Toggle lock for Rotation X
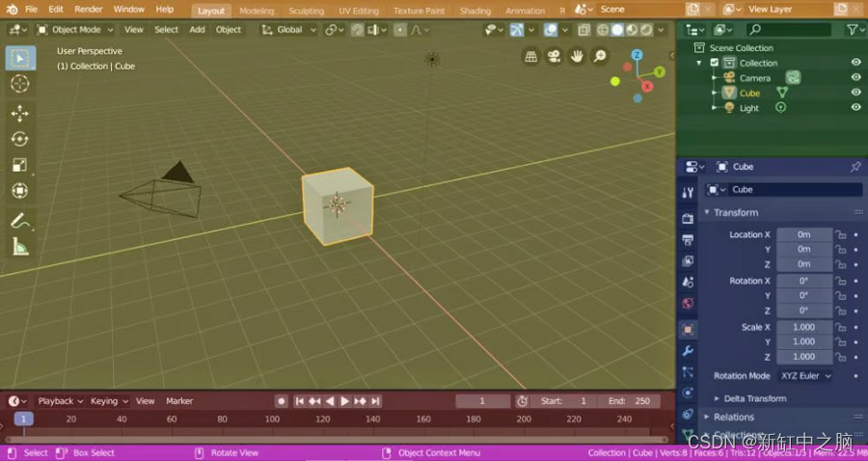 (x=841, y=282)
